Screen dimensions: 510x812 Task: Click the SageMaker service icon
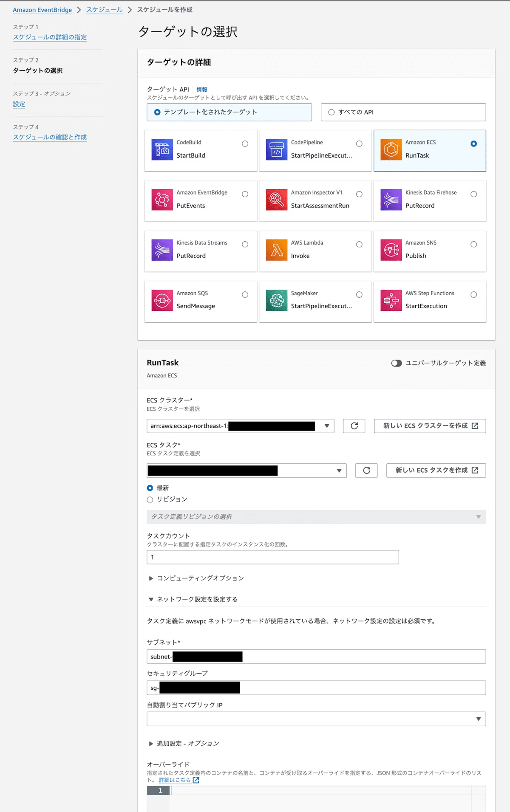click(x=277, y=300)
